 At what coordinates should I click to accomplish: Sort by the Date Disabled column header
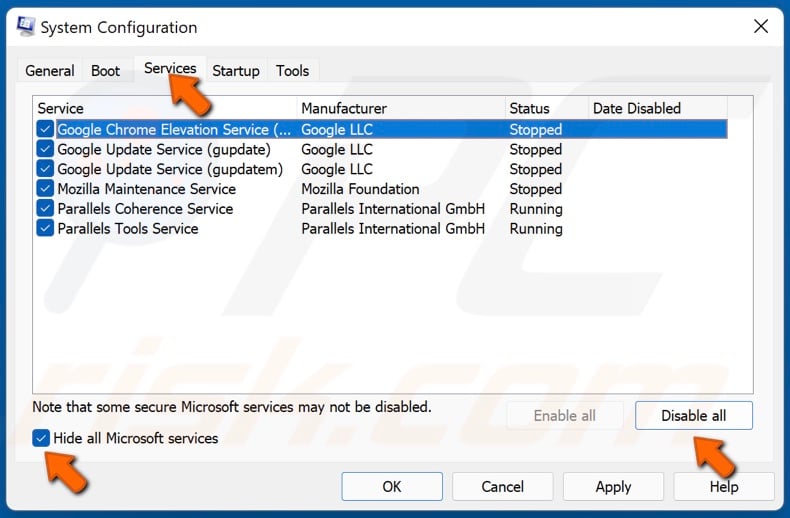tap(658, 108)
